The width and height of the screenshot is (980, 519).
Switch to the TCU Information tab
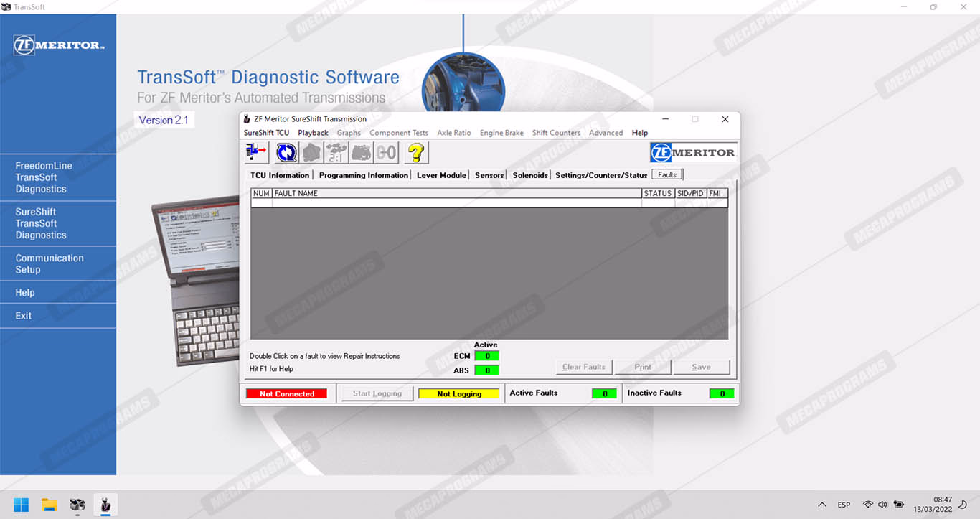pos(280,175)
